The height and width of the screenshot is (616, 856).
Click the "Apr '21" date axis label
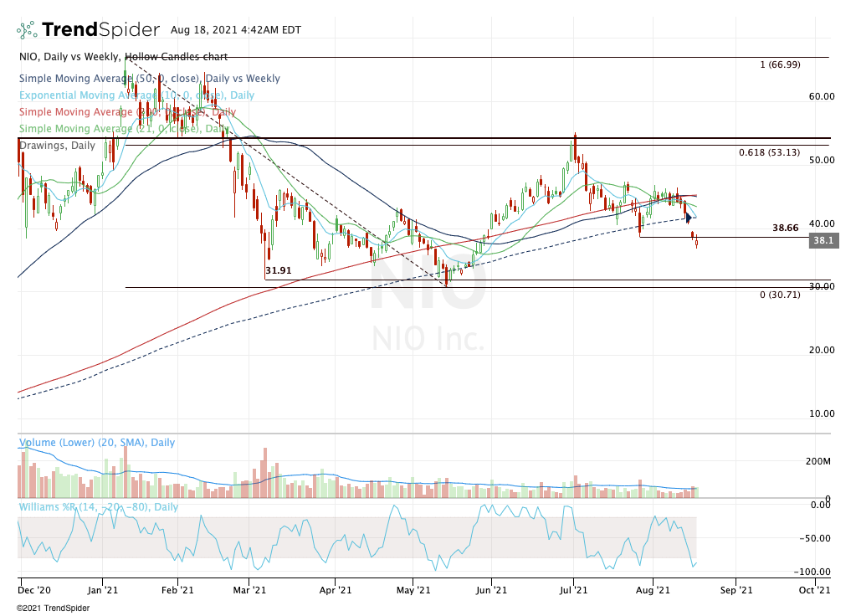click(336, 590)
